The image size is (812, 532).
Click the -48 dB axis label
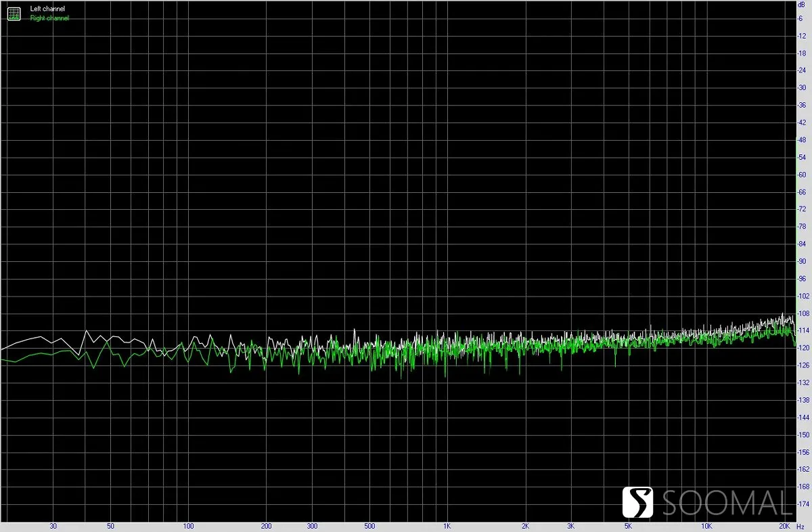click(x=801, y=139)
